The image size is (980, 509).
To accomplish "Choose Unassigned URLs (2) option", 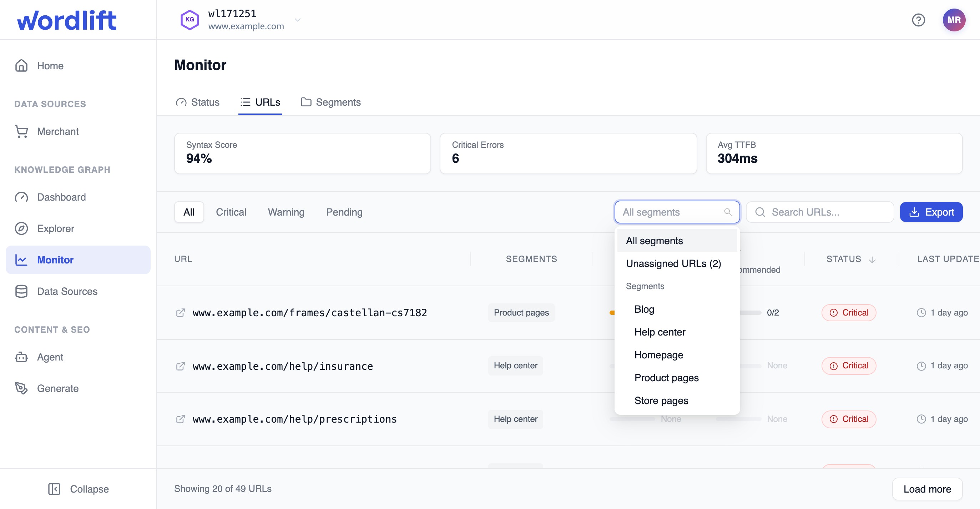I will point(677,263).
